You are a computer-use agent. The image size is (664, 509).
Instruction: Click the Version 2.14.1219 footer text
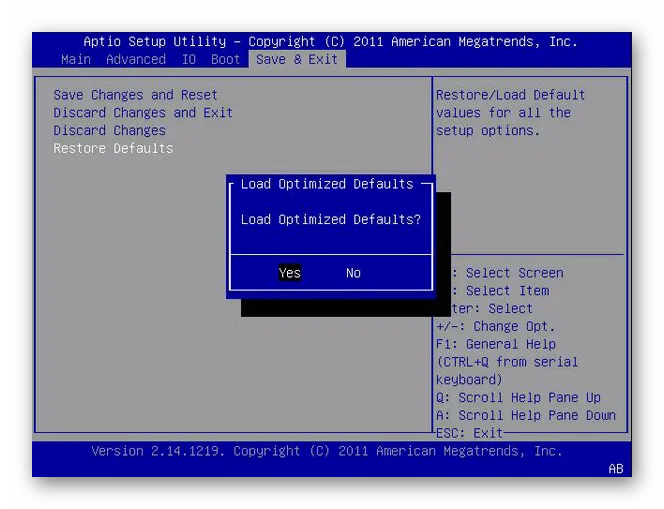click(327, 451)
